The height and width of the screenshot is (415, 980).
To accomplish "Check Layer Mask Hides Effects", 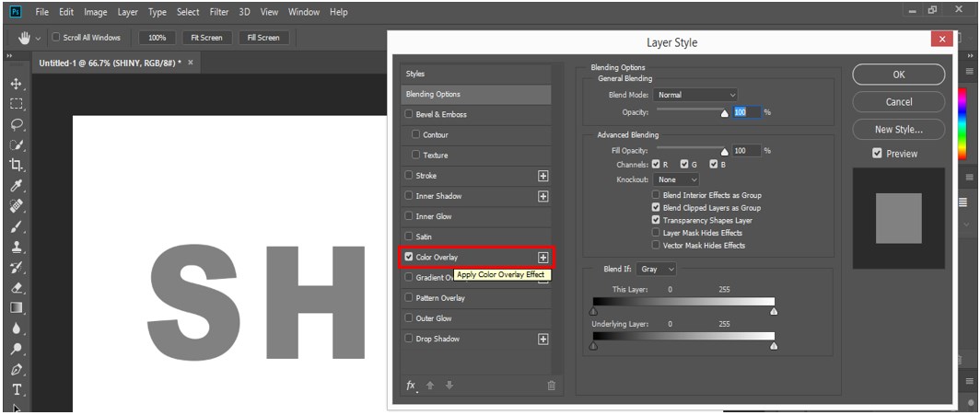I will point(656,233).
